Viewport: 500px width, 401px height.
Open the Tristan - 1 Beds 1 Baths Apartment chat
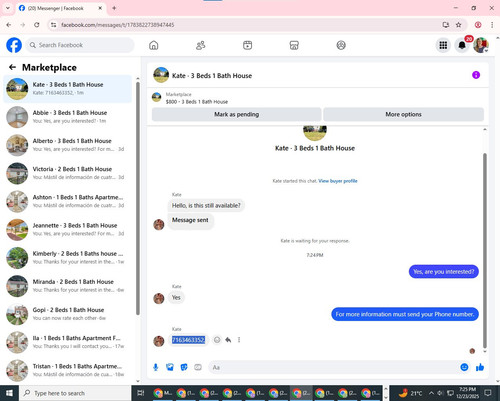[x=68, y=370]
